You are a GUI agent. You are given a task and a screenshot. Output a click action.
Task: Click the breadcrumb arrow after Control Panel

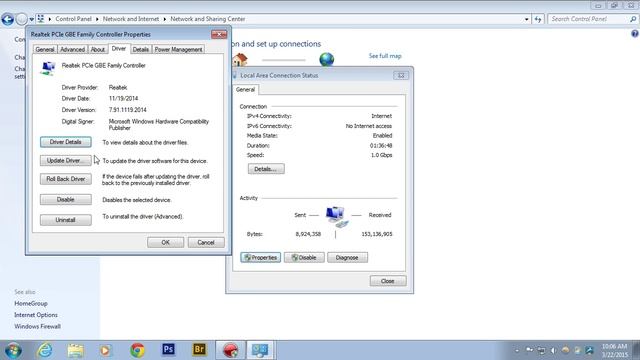[97, 19]
